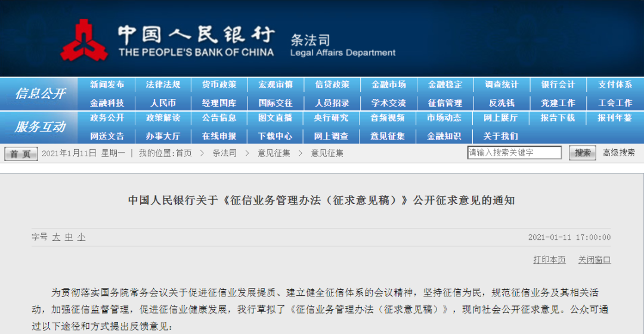Screen dimensions: 644x334
Task: Open the 金融科技 menu item
Action: coord(107,103)
